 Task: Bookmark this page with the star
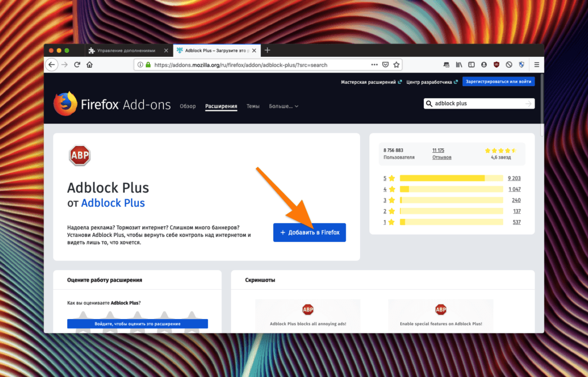pyautogui.click(x=396, y=64)
